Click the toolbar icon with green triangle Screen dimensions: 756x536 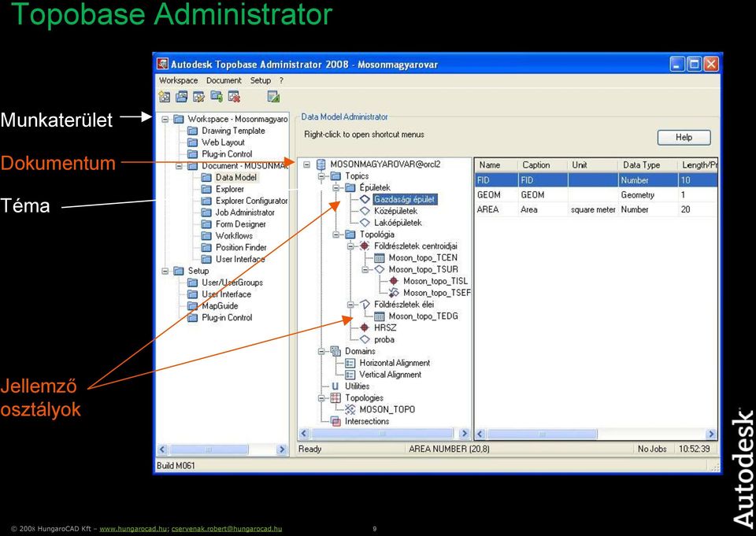click(x=273, y=97)
